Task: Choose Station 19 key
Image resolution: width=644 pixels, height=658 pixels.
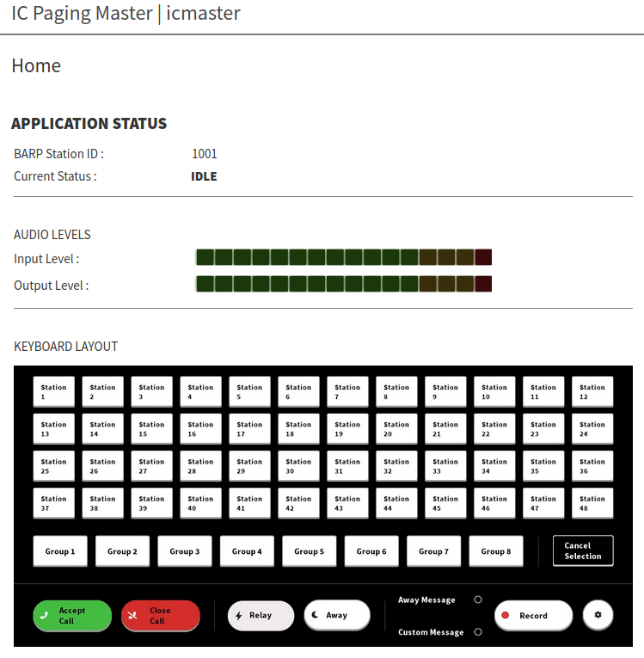Action: click(x=347, y=429)
